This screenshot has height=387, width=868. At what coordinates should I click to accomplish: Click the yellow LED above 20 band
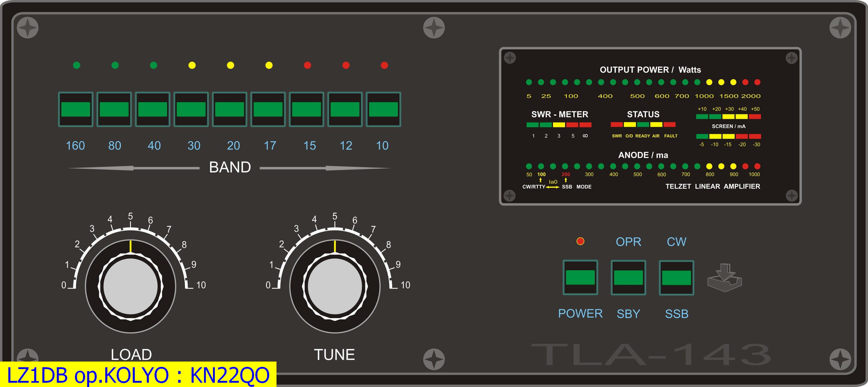230,65
